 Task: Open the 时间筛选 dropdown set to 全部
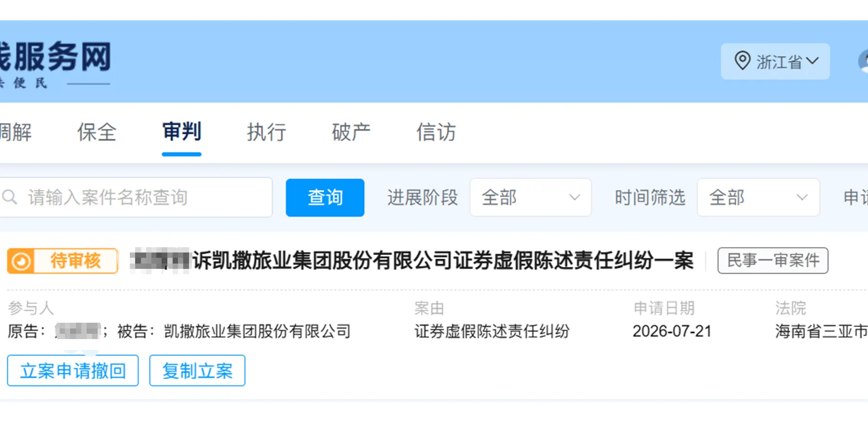coord(758,197)
